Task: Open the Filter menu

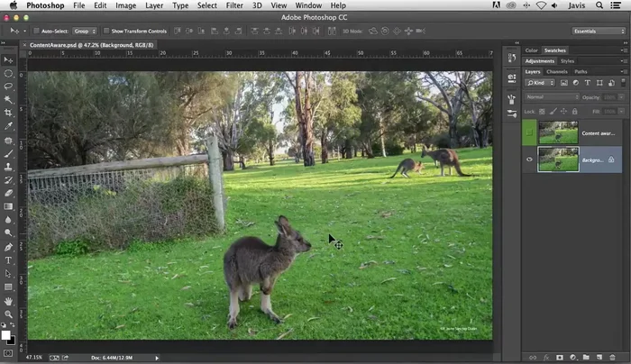Action: (x=234, y=5)
